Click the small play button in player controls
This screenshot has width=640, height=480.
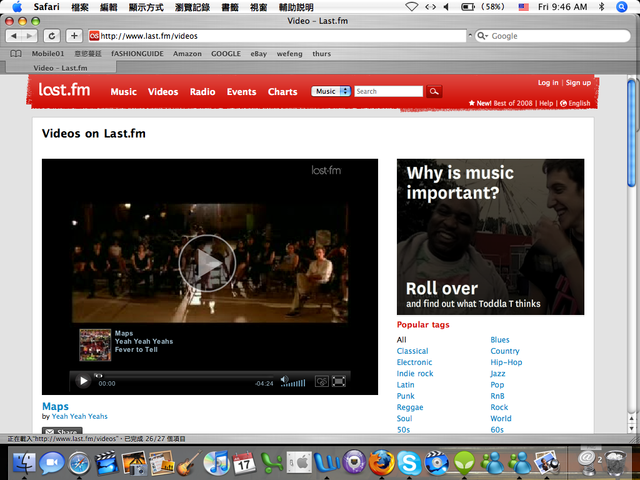(x=83, y=381)
